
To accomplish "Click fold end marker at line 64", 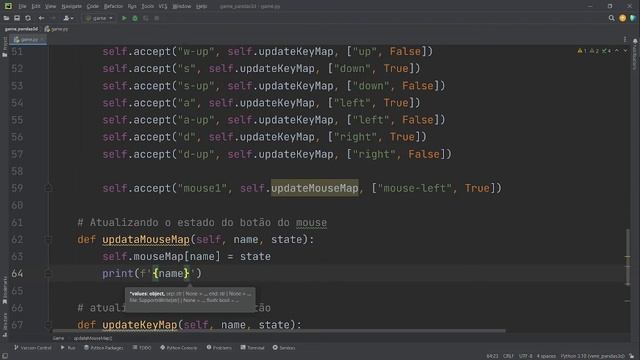I will (x=48, y=273).
